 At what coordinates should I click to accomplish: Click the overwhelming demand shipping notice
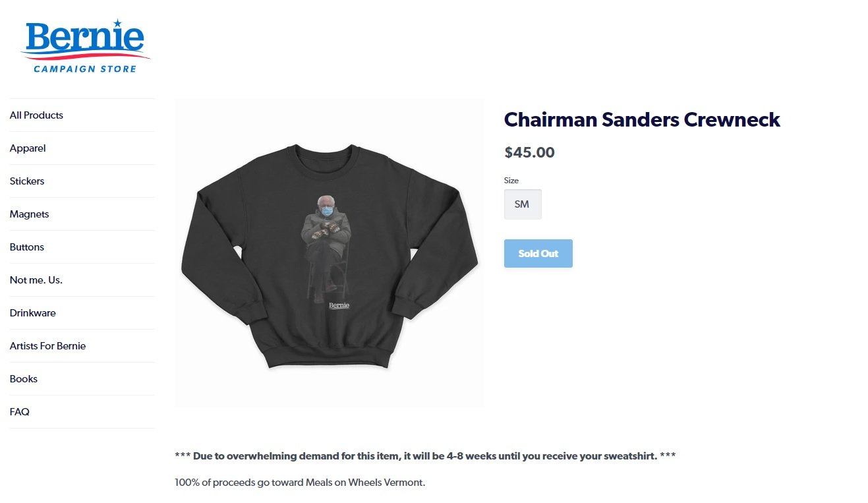coord(425,456)
